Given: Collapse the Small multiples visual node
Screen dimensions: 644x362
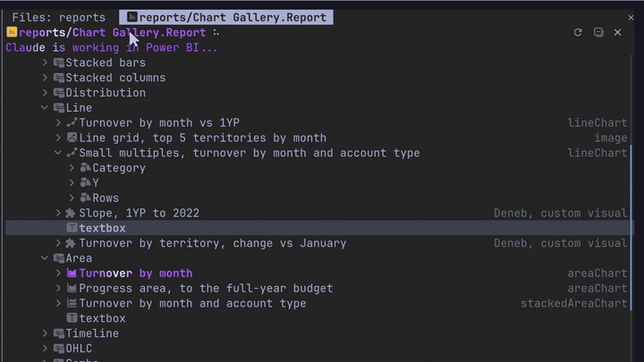Looking at the screenshot, I should click(x=58, y=153).
